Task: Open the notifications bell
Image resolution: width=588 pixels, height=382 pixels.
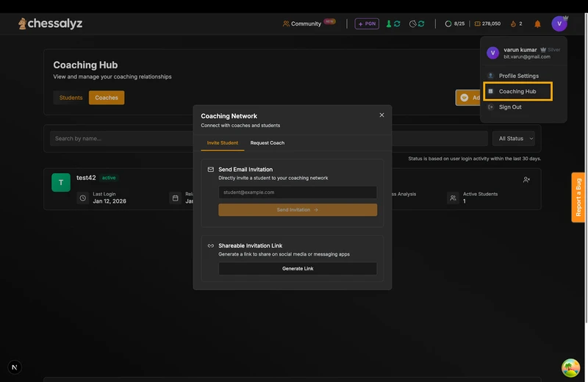Action: click(537, 24)
